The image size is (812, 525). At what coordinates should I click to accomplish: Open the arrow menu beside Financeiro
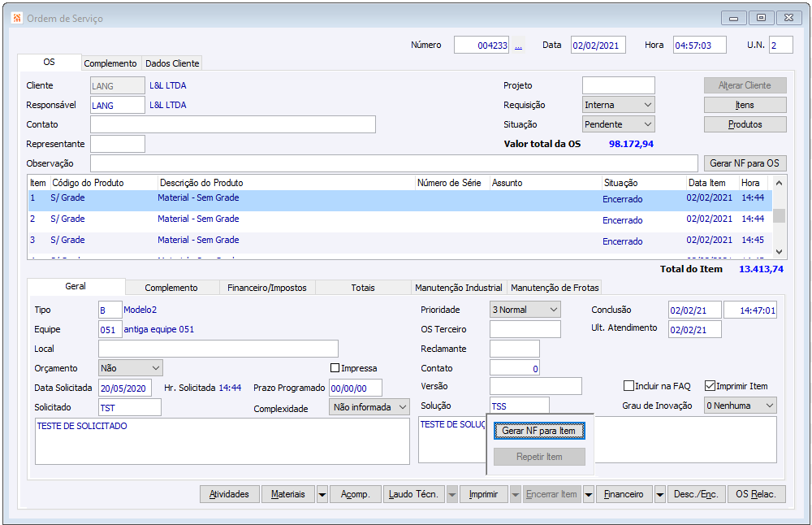point(660,494)
